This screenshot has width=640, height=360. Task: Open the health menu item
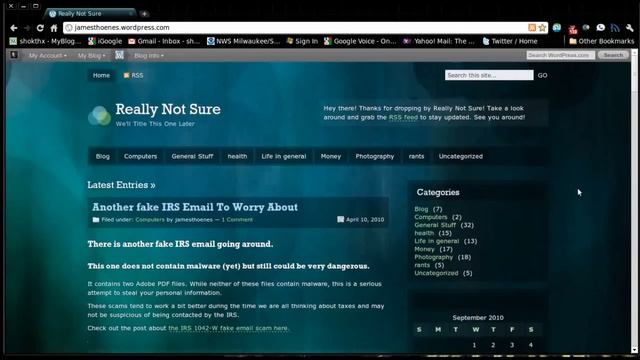coord(237,156)
